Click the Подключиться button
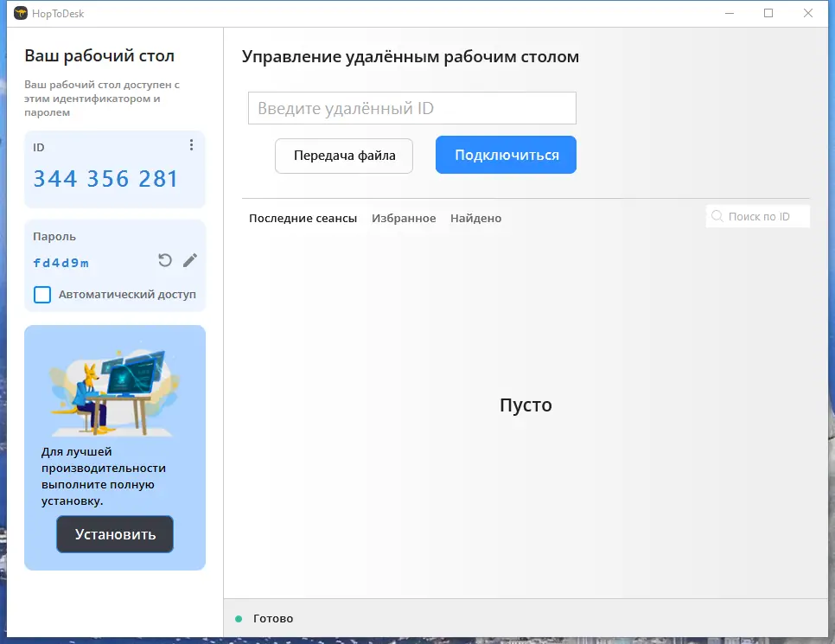 pyautogui.click(x=505, y=156)
